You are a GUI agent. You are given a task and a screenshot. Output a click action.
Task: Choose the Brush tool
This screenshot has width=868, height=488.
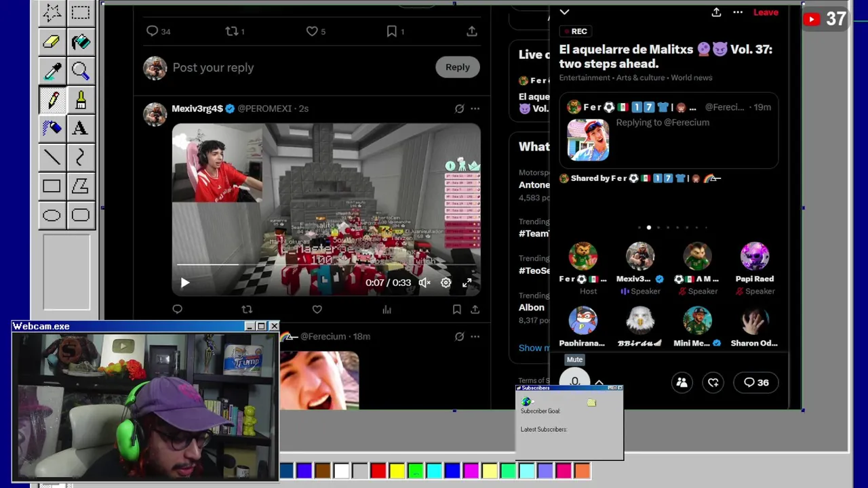coord(81,100)
